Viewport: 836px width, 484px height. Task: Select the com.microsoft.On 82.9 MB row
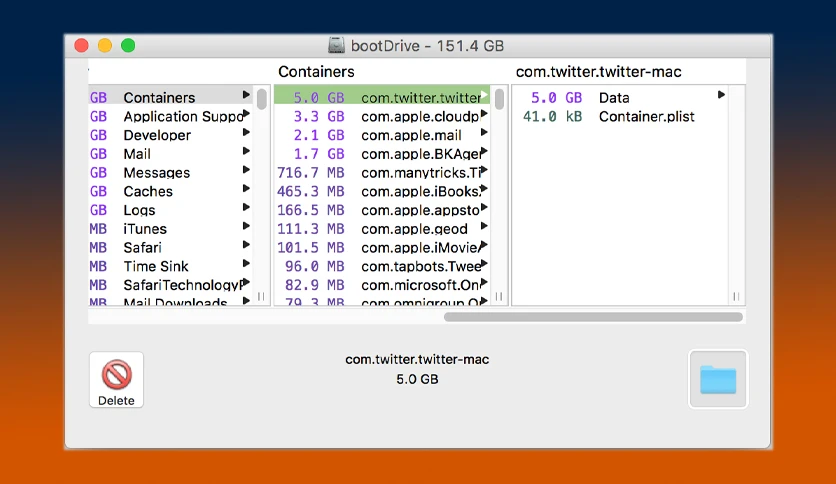382,285
